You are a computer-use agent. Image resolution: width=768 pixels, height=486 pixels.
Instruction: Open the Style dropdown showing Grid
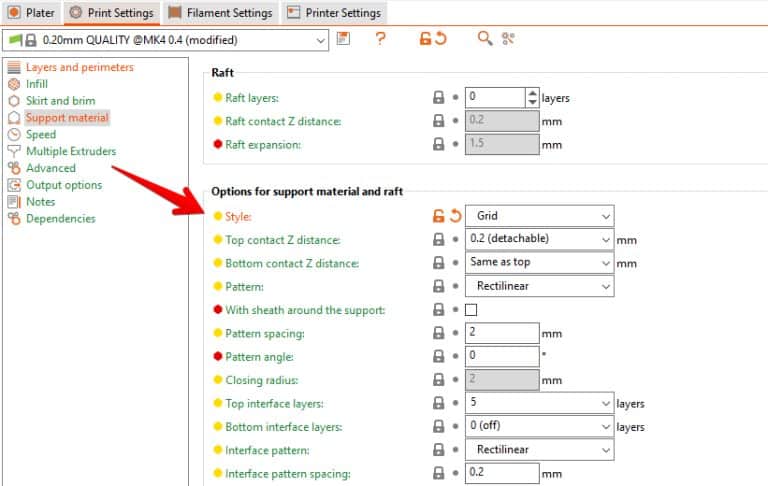pyautogui.click(x=539, y=216)
